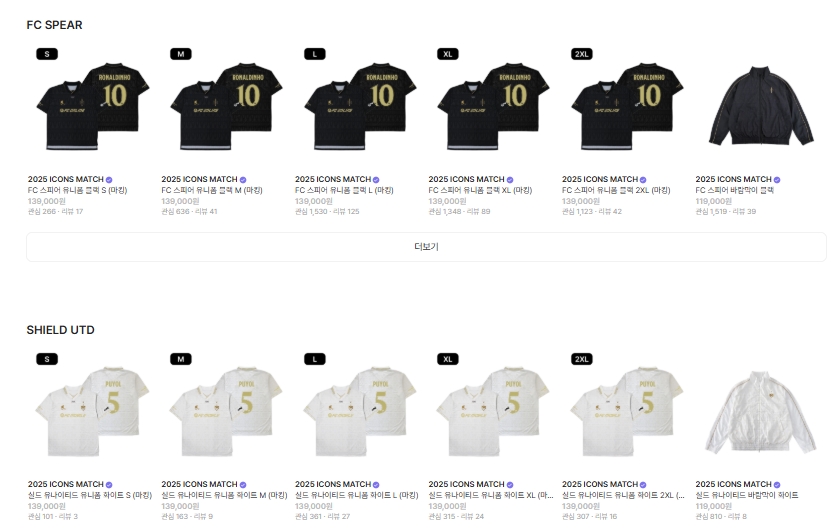Image resolution: width=838 pixels, height=530 pixels.
Task: Click 2025 ICONS MATCH brand above 2XL black jersey
Action: (x=600, y=180)
